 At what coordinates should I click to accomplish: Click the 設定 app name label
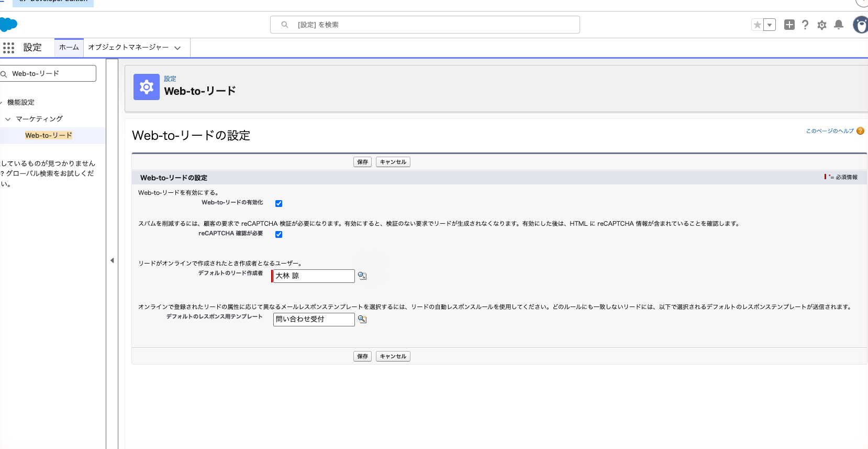click(x=32, y=48)
